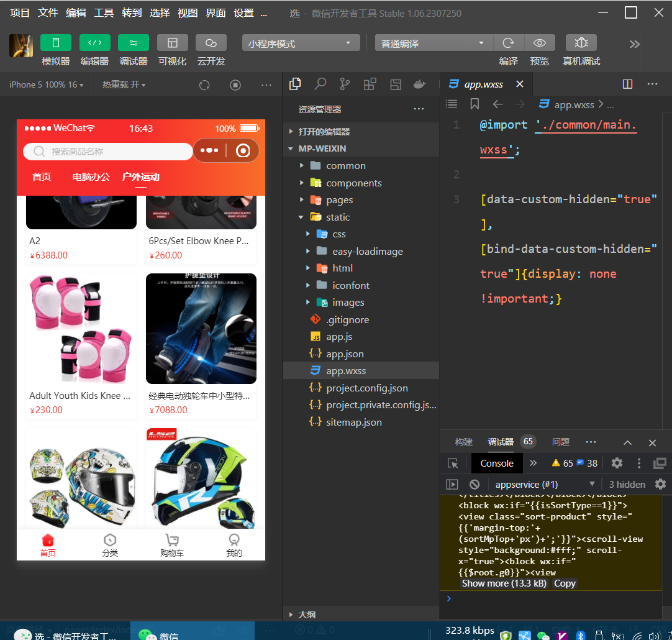Open the 工具 menu

(x=104, y=12)
